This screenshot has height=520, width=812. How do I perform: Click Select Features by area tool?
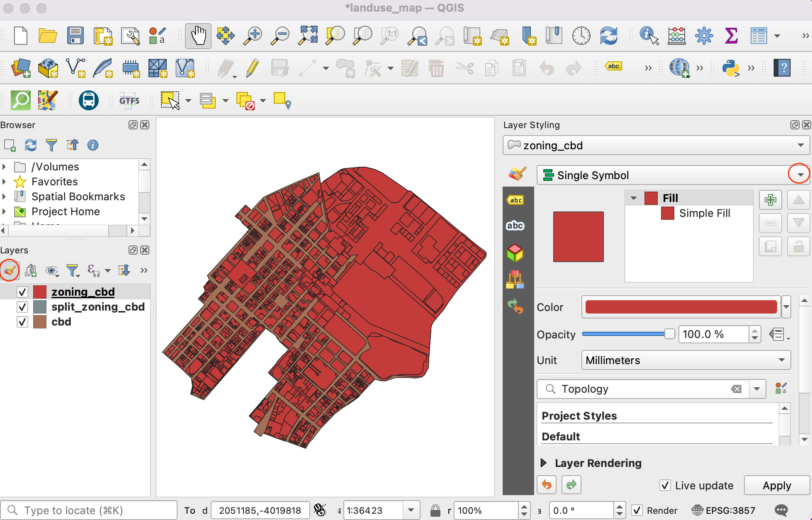(x=170, y=100)
